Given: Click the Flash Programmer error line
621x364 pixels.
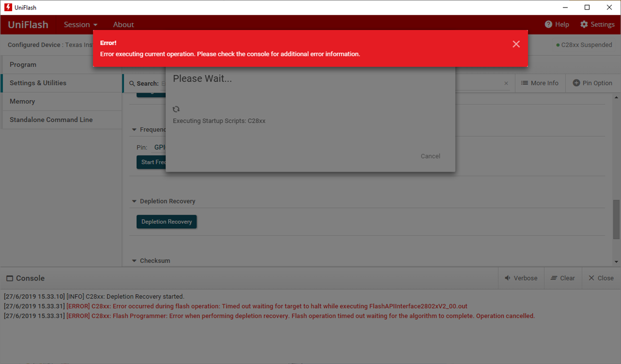Looking at the screenshot, I should 269,316.
